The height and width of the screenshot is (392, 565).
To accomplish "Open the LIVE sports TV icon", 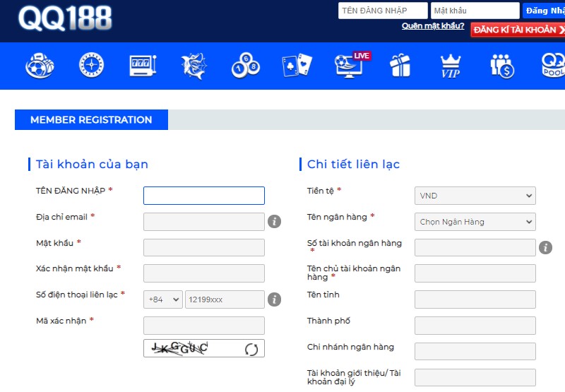I will [x=352, y=65].
